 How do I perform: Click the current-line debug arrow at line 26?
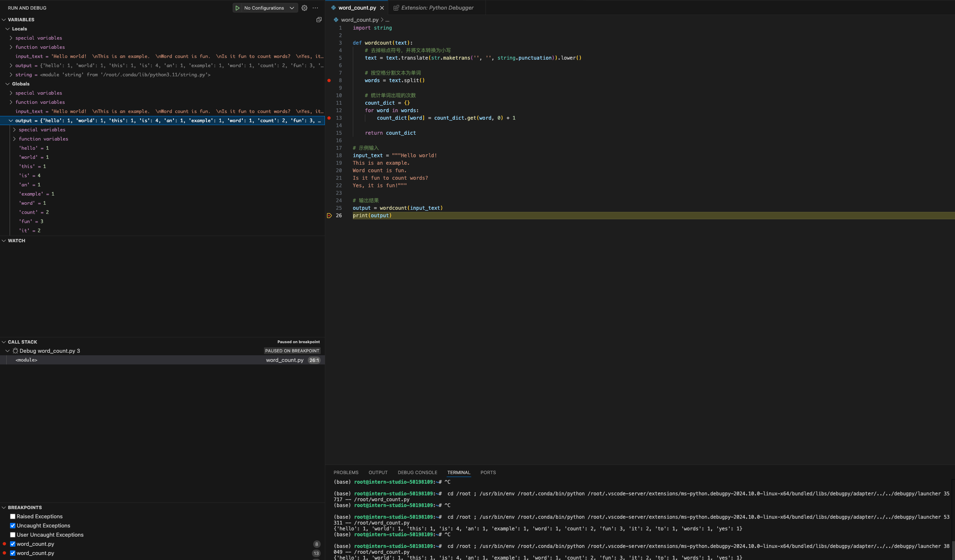[x=329, y=216]
